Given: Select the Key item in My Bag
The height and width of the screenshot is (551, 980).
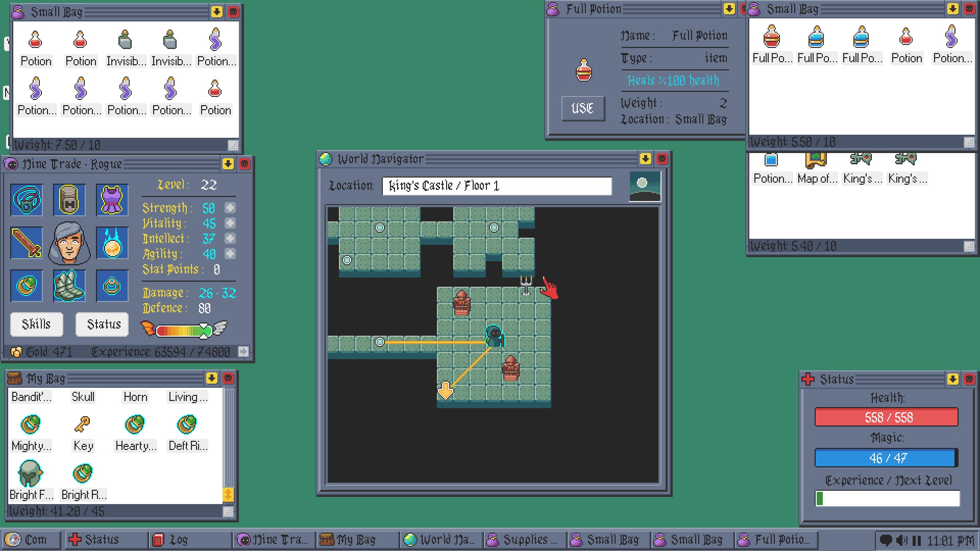Looking at the screenshot, I should (x=83, y=433).
